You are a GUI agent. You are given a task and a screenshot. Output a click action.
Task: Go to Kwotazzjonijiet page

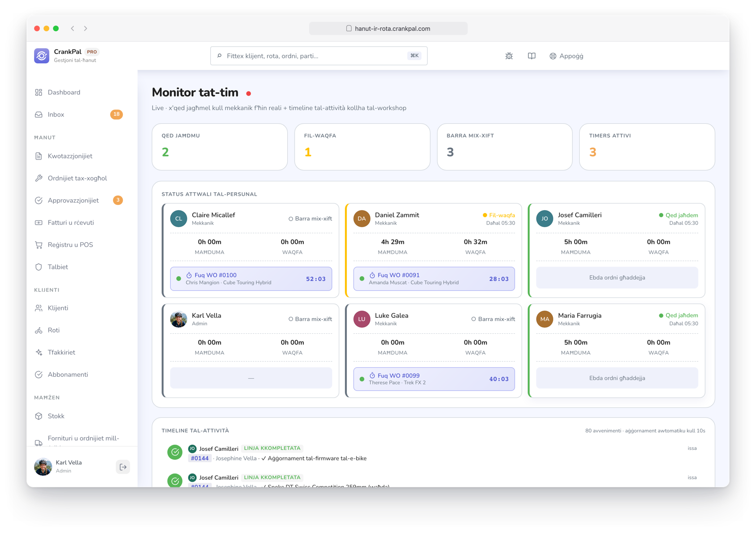(78, 156)
